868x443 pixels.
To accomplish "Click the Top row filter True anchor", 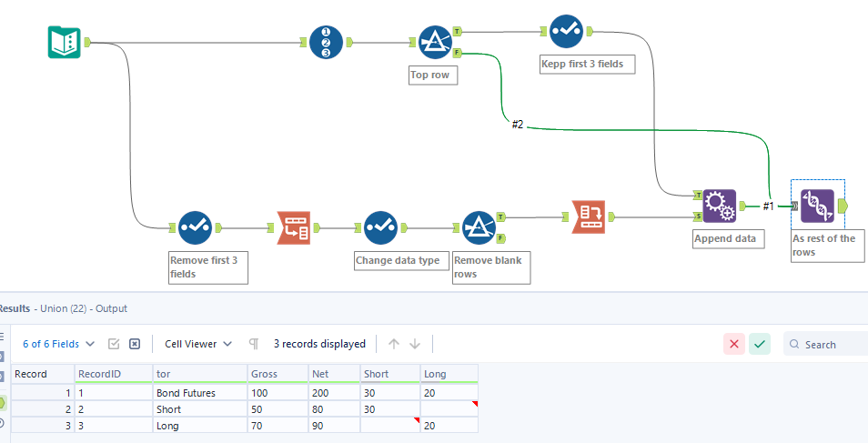I will pyautogui.click(x=458, y=32).
